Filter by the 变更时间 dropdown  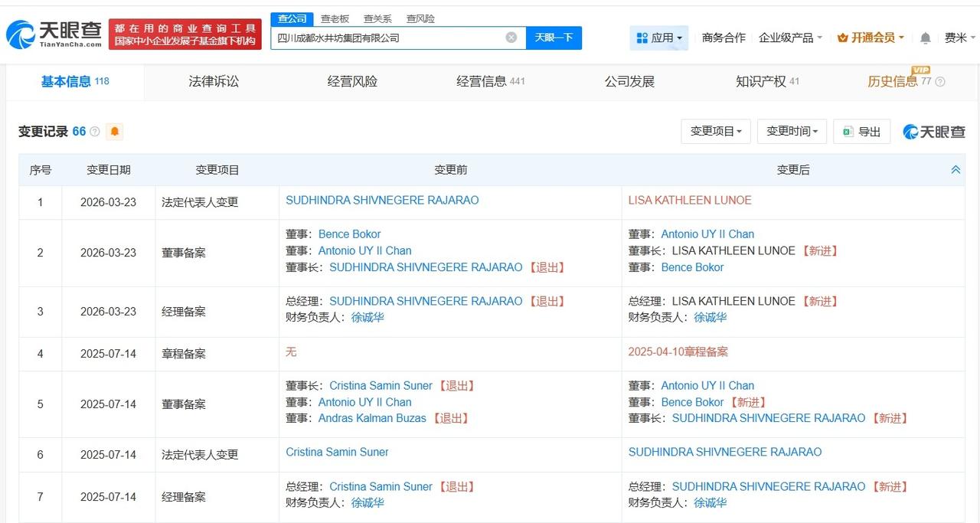tap(792, 132)
